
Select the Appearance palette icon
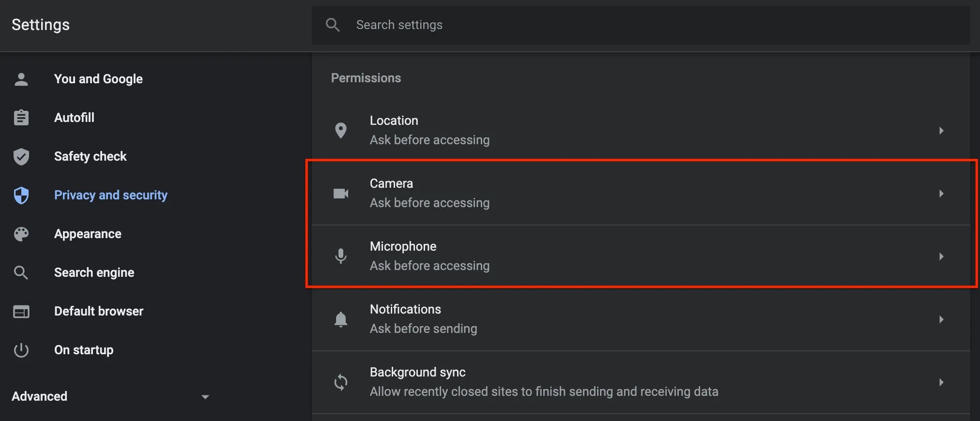[x=21, y=234]
